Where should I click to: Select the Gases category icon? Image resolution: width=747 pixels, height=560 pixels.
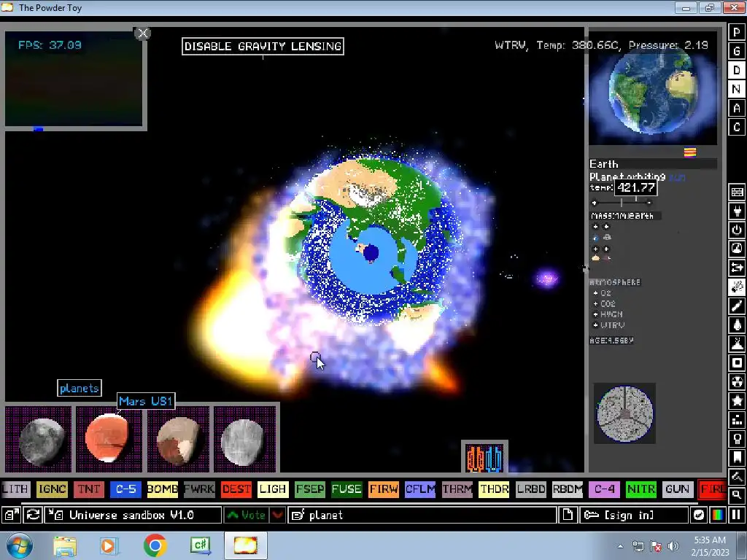[737, 306]
